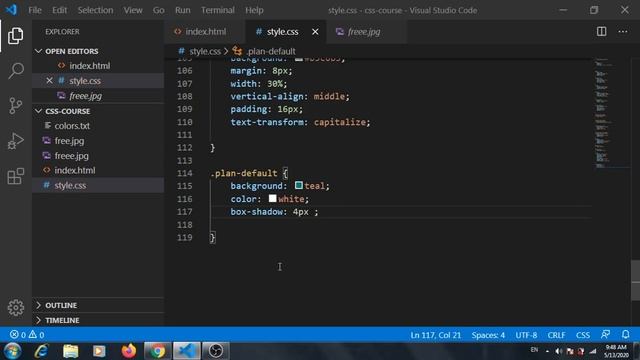Open Google Chrome from taskbar
The height and width of the screenshot is (360, 640).
click(157, 351)
